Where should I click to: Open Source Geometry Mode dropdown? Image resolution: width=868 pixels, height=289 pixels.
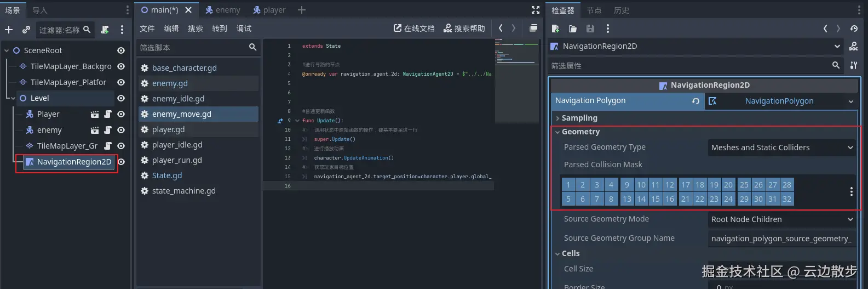pos(781,219)
